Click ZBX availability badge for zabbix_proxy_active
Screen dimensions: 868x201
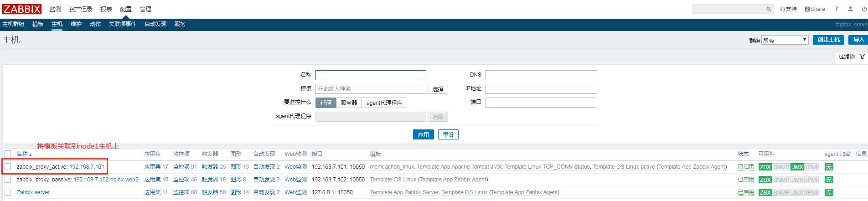(x=765, y=167)
